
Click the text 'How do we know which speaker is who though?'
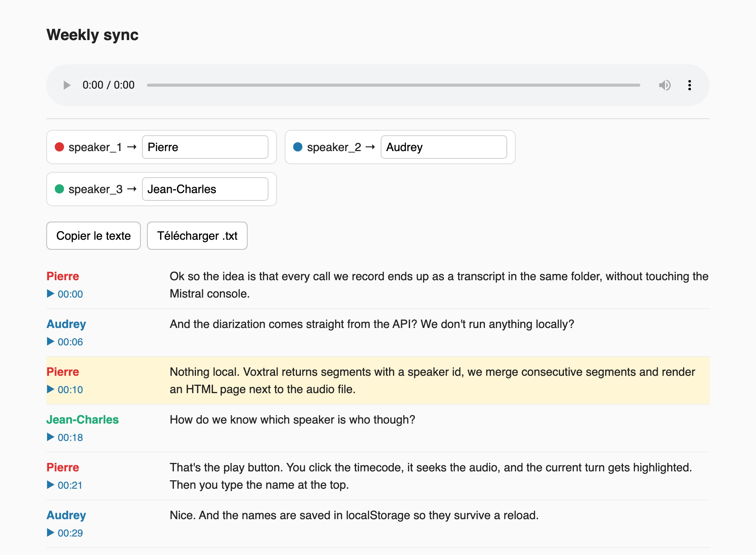292,420
